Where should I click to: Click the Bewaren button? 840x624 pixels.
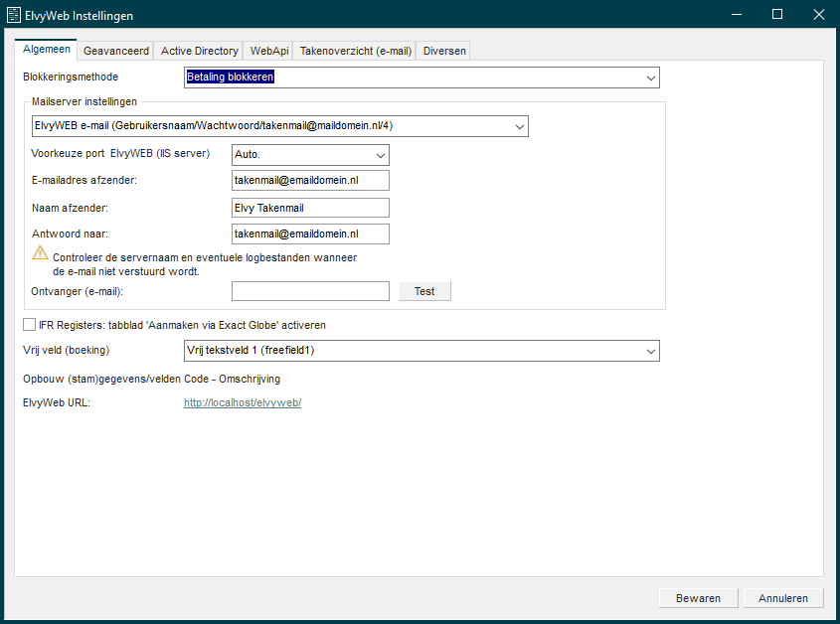(698, 598)
